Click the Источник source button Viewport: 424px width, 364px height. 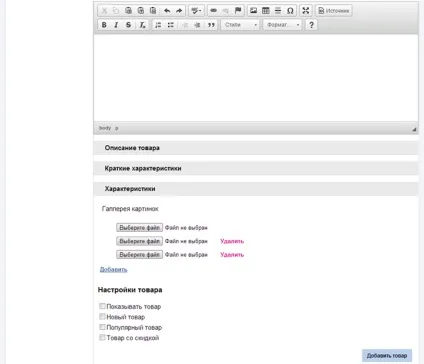point(334,11)
